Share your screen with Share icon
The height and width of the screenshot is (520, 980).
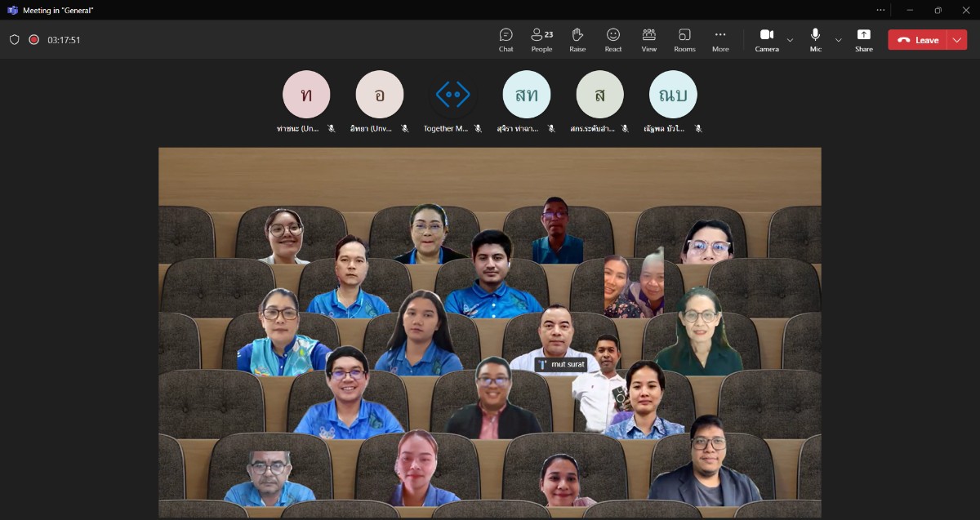click(x=864, y=39)
